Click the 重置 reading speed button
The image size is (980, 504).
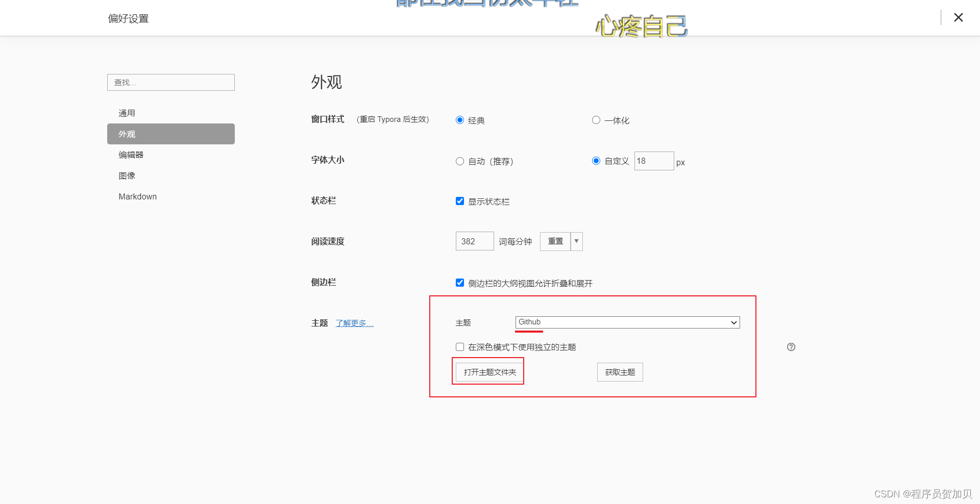(x=555, y=241)
